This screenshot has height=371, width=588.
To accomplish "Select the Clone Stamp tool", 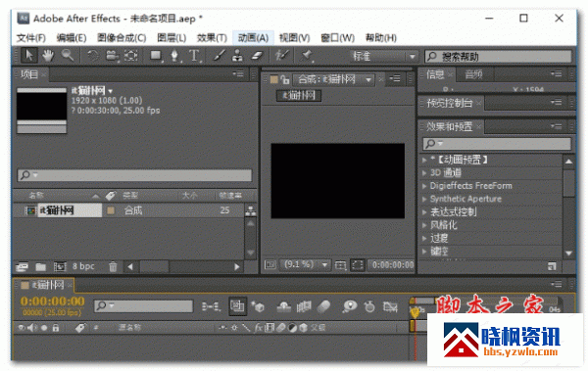I will [x=237, y=56].
